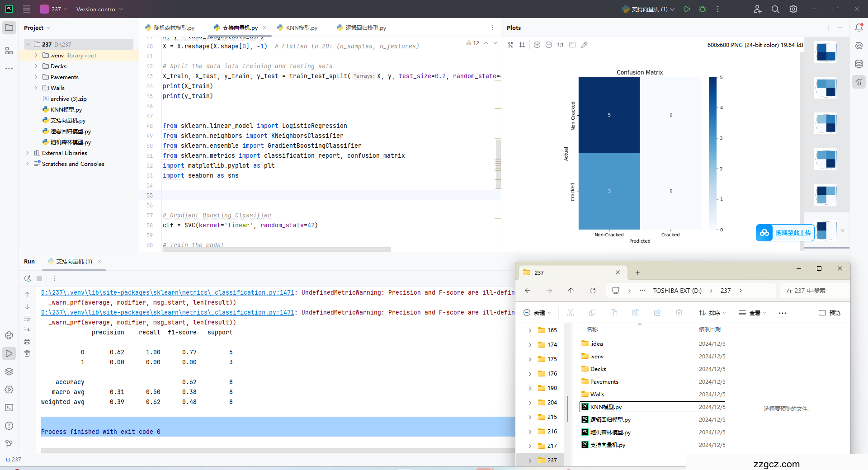This screenshot has width=868, height=470.
Task: Toggle the preview pane in File Explorer
Action: pyautogui.click(x=830, y=313)
